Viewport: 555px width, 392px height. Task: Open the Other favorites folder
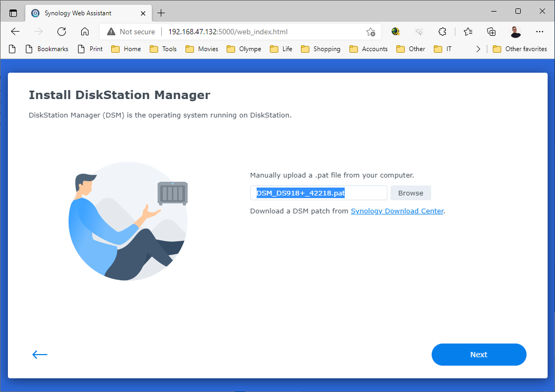520,49
